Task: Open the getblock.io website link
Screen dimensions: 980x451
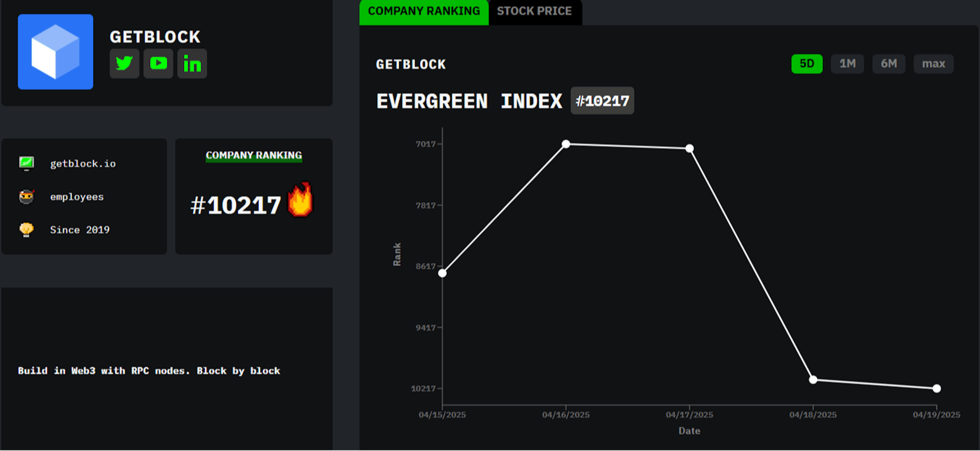Action: click(x=83, y=164)
